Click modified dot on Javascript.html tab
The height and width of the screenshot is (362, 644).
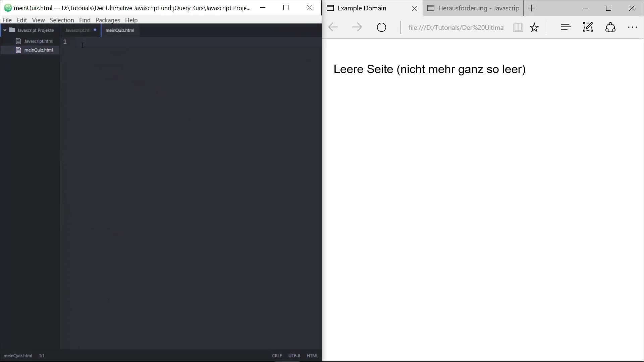point(95,30)
